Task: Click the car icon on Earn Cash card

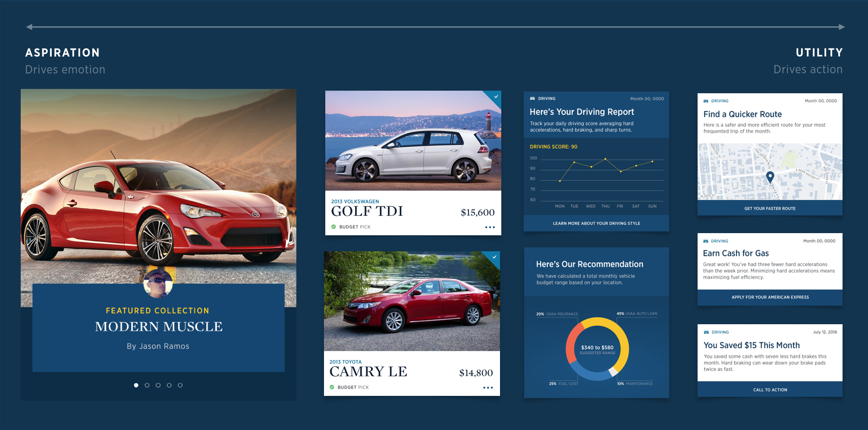Action: point(706,241)
